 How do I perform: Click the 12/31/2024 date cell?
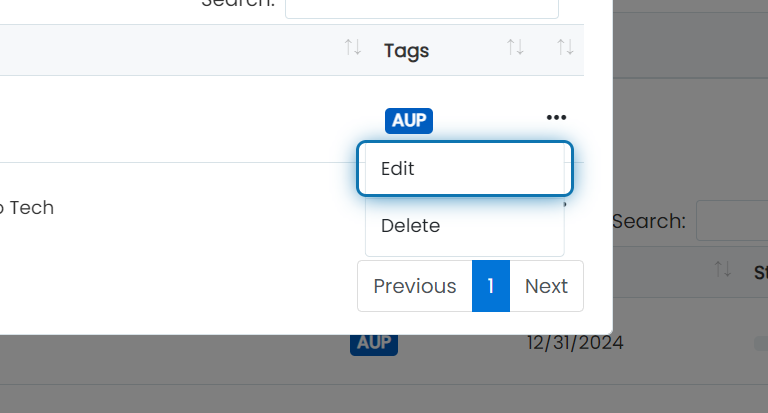575,343
